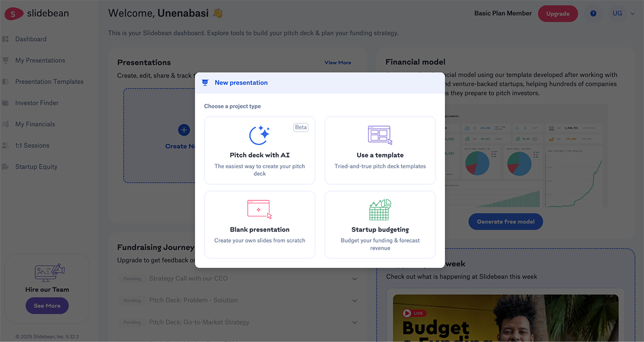This screenshot has width=644, height=342.
Task: Open the UG user account dropdown
Action: tap(621, 13)
